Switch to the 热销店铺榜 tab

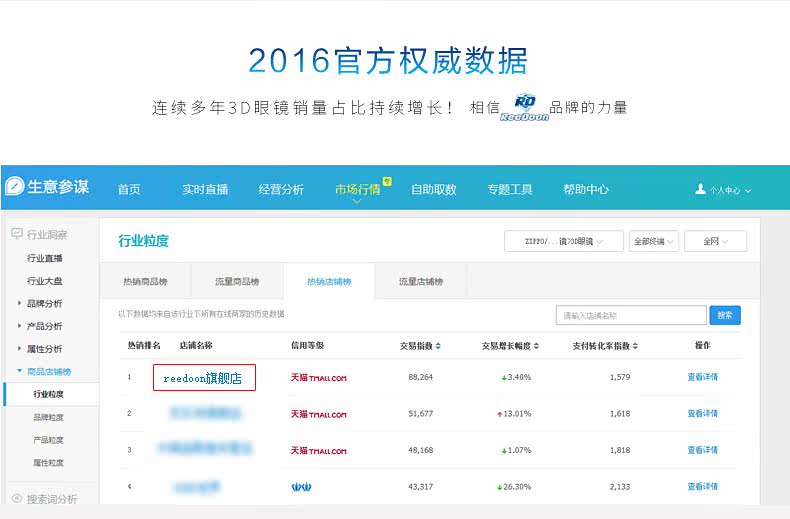[329, 281]
